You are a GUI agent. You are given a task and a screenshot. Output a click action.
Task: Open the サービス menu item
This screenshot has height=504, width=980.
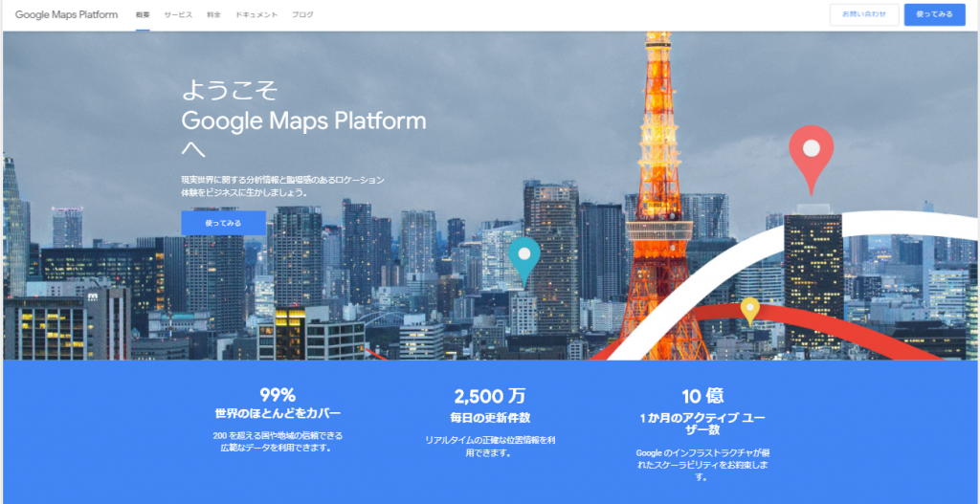coord(178,14)
